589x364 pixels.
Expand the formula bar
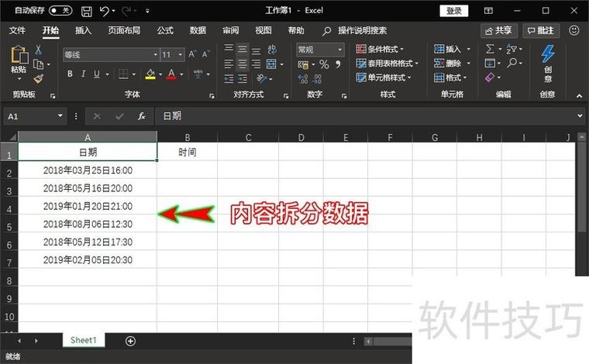tap(580, 116)
